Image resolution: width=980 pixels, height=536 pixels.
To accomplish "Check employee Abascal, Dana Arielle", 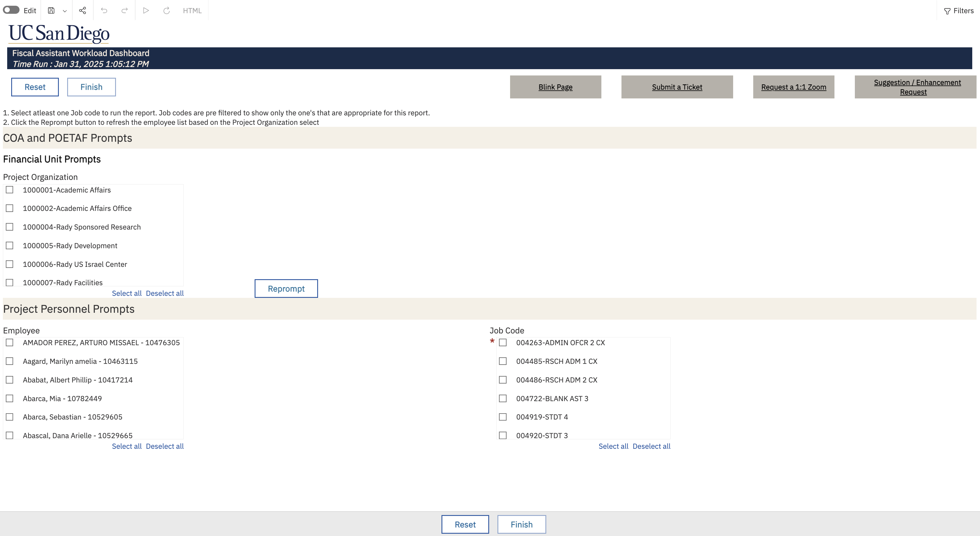I will coord(9,436).
